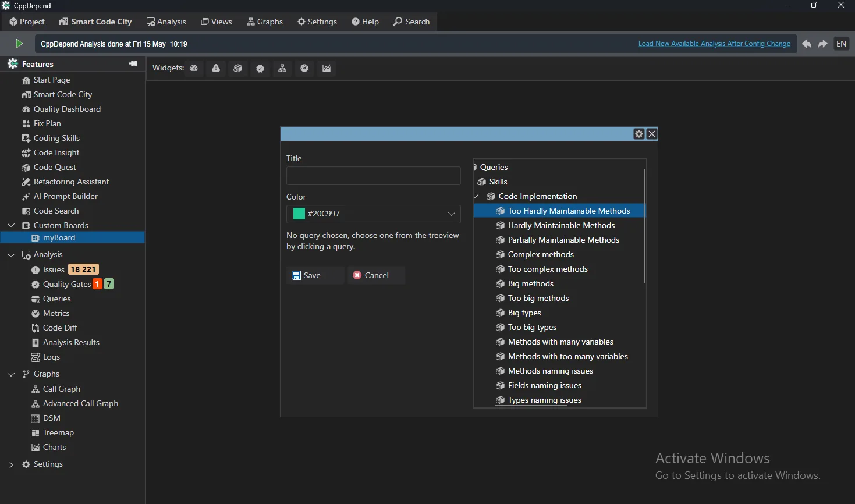Screen dimensions: 855x504
Task: Click the green run analysis arrow
Action: tap(19, 44)
